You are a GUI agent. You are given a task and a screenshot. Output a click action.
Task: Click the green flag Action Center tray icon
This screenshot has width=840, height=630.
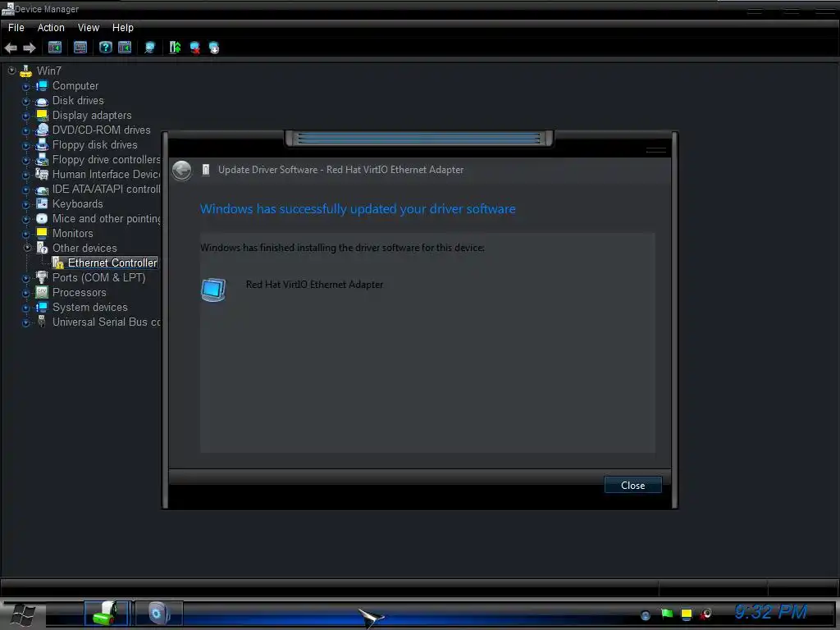click(666, 614)
